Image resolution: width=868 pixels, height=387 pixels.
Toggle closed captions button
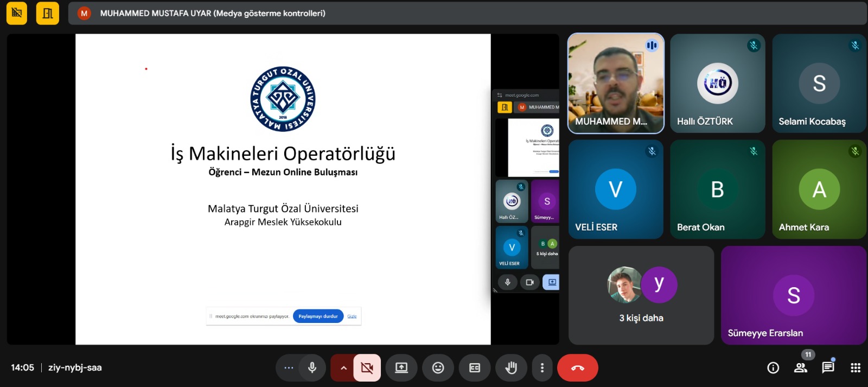pos(474,368)
